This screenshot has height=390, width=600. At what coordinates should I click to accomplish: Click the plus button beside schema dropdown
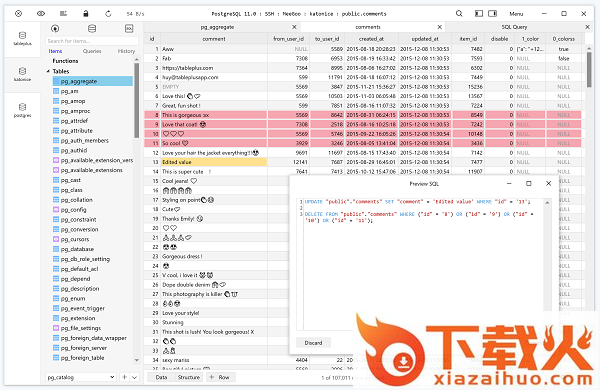point(124,377)
